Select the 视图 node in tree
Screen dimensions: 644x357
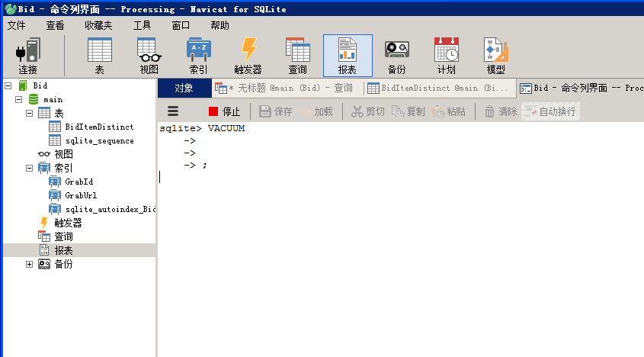64,154
